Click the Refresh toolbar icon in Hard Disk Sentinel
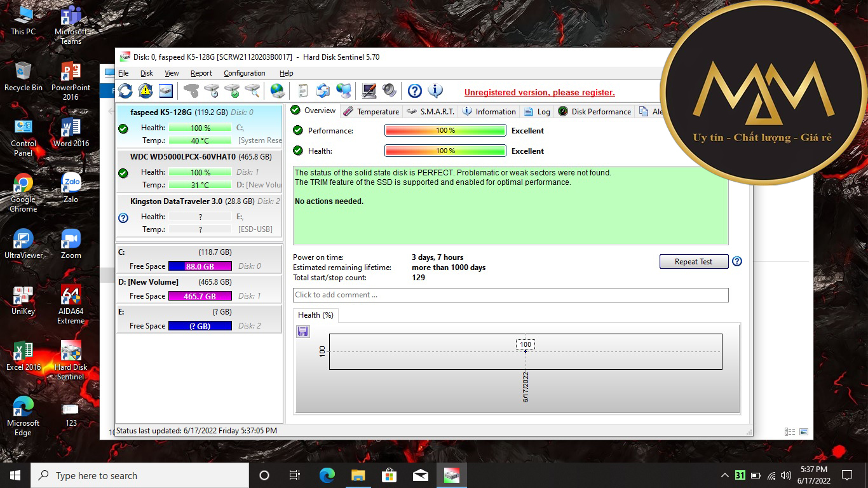The height and width of the screenshot is (488, 868). pyautogui.click(x=125, y=91)
